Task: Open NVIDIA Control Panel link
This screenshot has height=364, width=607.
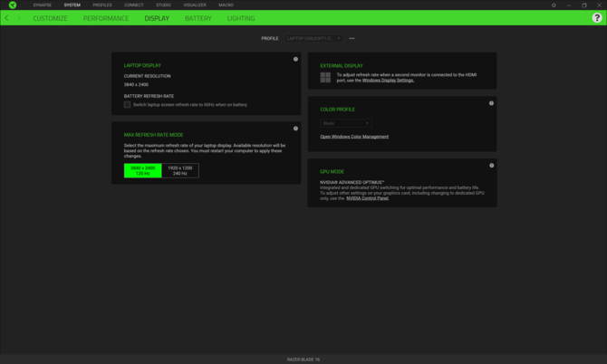Action: pyautogui.click(x=367, y=198)
